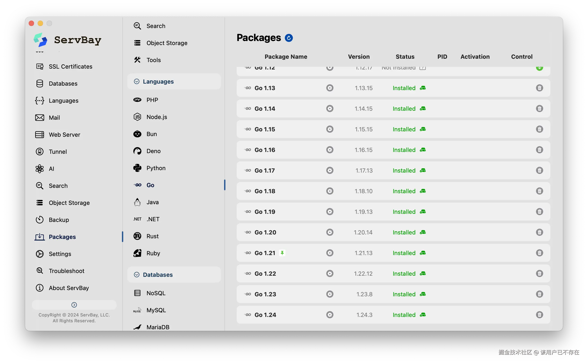This screenshot has width=588, height=364.
Task: Click the sidebar collapse chevron button
Action: (74, 305)
